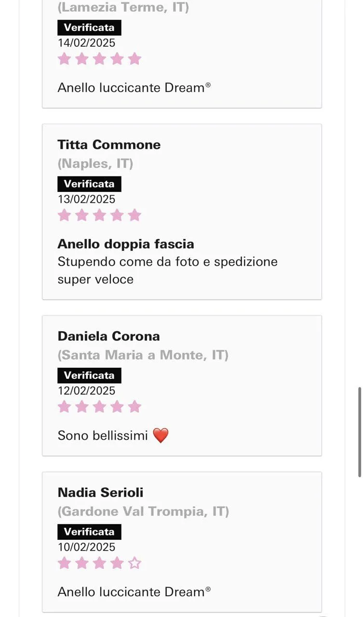Image resolution: width=364 pixels, height=617 pixels.
Task: Click the first star in Titta Commone's rating
Action: pyautogui.click(x=64, y=215)
